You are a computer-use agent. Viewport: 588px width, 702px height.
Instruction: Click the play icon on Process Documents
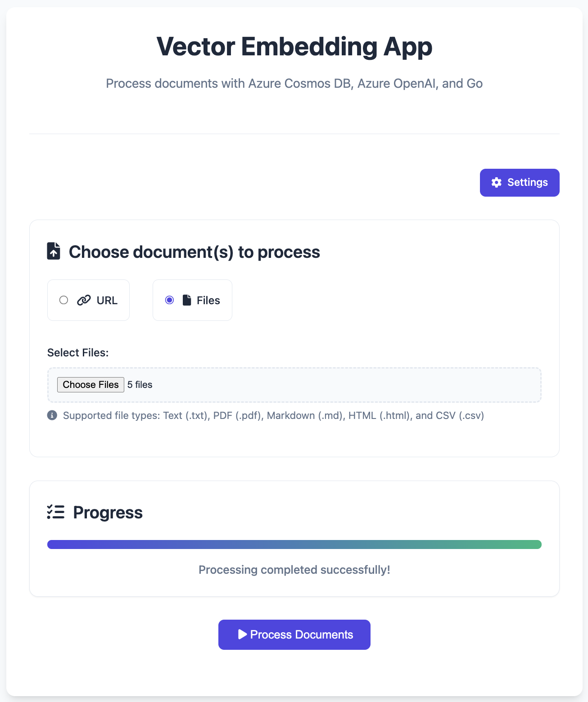[x=243, y=634]
